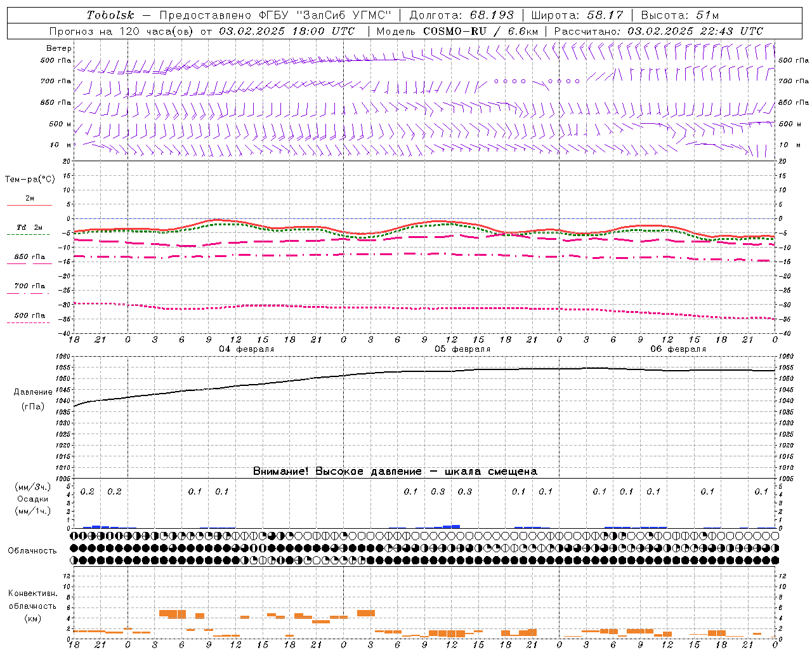The image size is (812, 650).
Task: Select the model label COSMO-RU / 6.6км
Action: tap(481, 31)
